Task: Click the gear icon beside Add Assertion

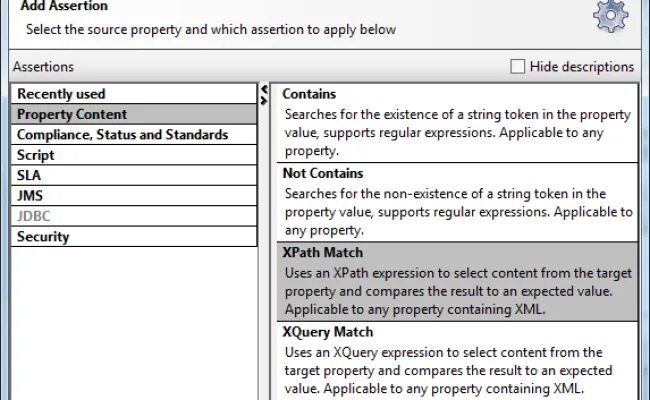Action: click(x=610, y=16)
